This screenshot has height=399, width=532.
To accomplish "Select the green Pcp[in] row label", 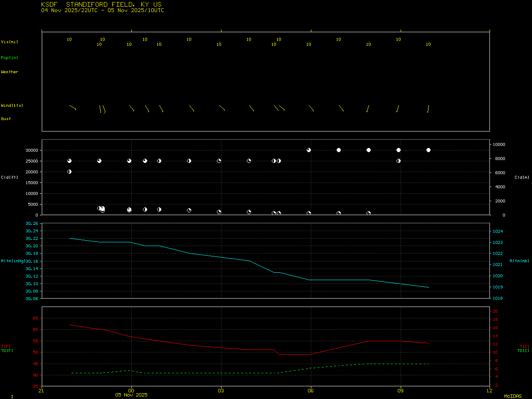I will click(x=10, y=58).
